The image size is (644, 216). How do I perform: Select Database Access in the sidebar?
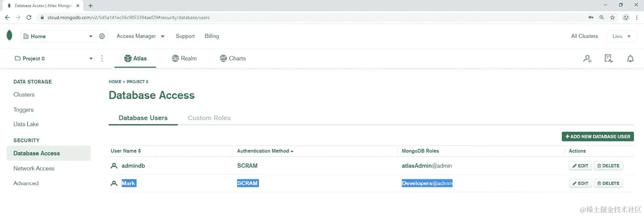48,153
